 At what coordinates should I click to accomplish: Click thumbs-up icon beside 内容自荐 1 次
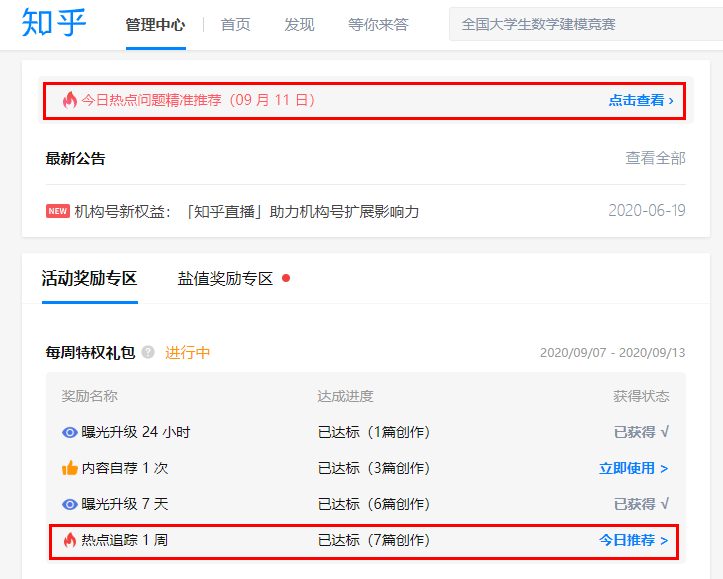point(69,468)
